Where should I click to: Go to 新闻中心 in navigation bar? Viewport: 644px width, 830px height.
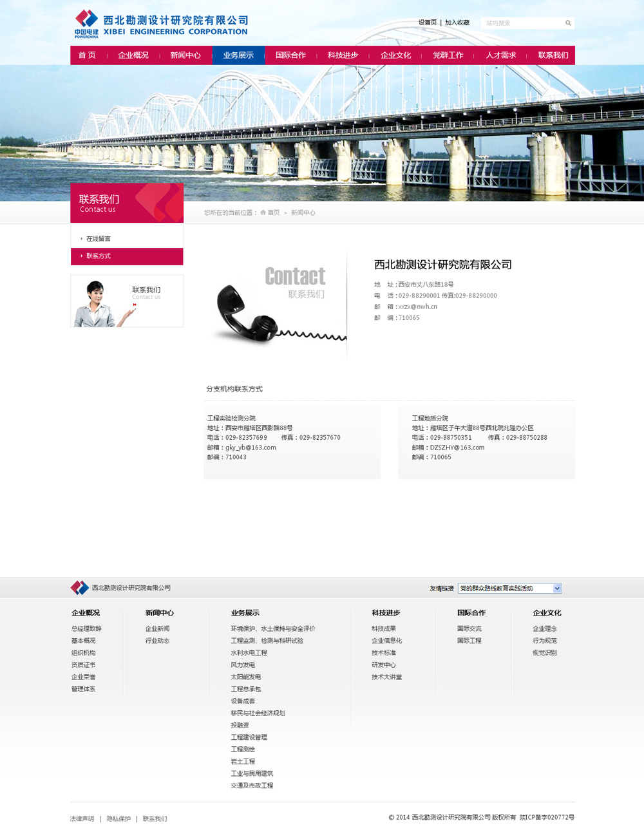[x=185, y=55]
